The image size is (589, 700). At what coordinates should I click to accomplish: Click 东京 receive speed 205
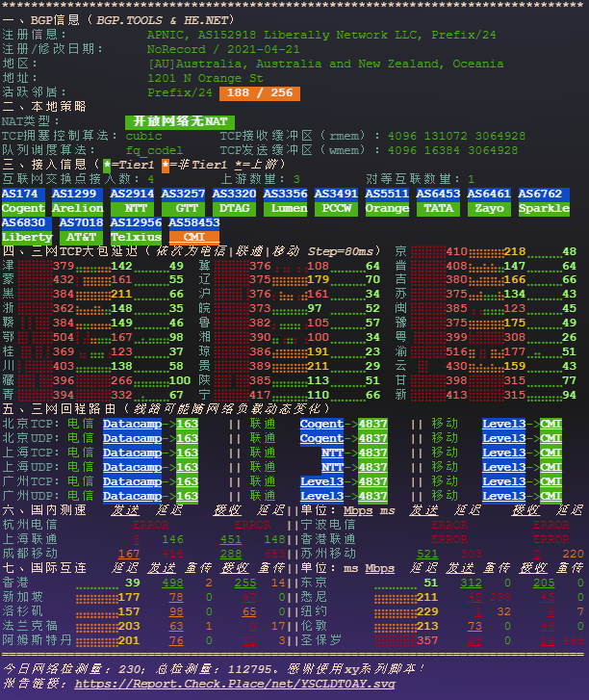[544, 583]
